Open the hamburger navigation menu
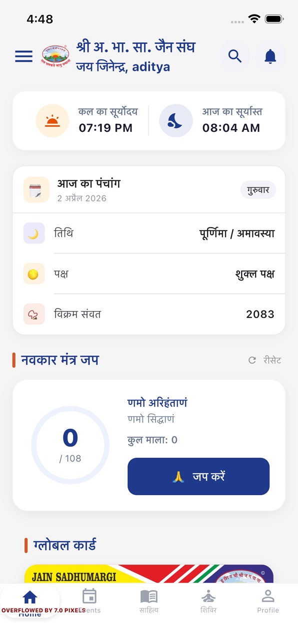 (x=23, y=56)
